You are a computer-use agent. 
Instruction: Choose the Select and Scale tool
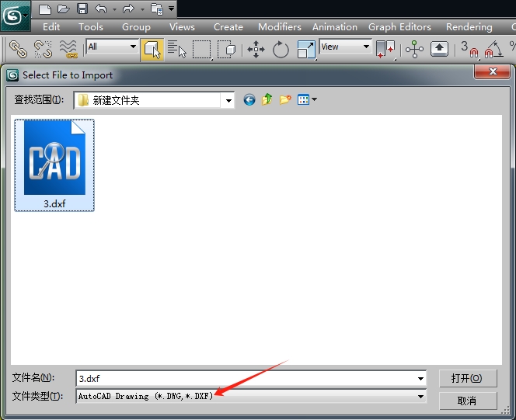[x=306, y=49]
